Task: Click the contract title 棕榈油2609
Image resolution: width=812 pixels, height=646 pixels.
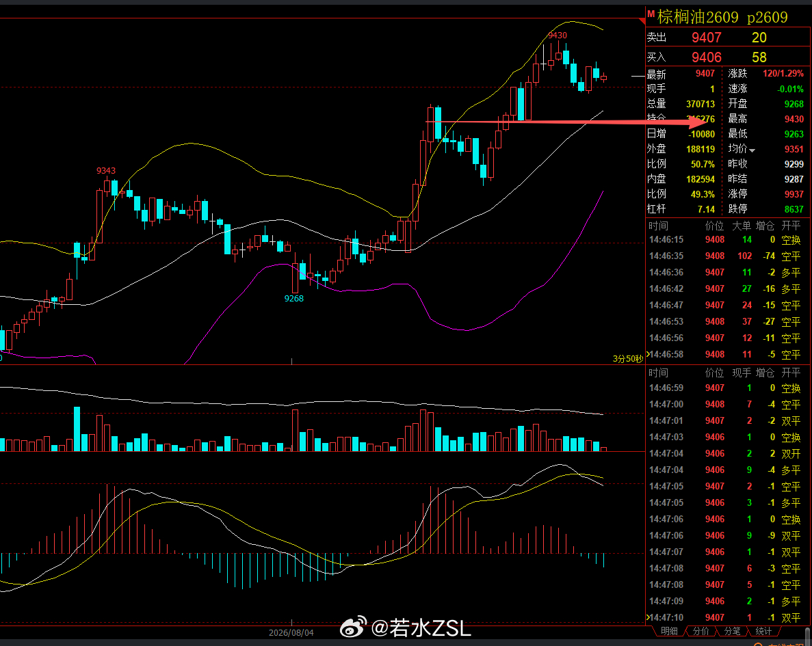Action: [698, 17]
